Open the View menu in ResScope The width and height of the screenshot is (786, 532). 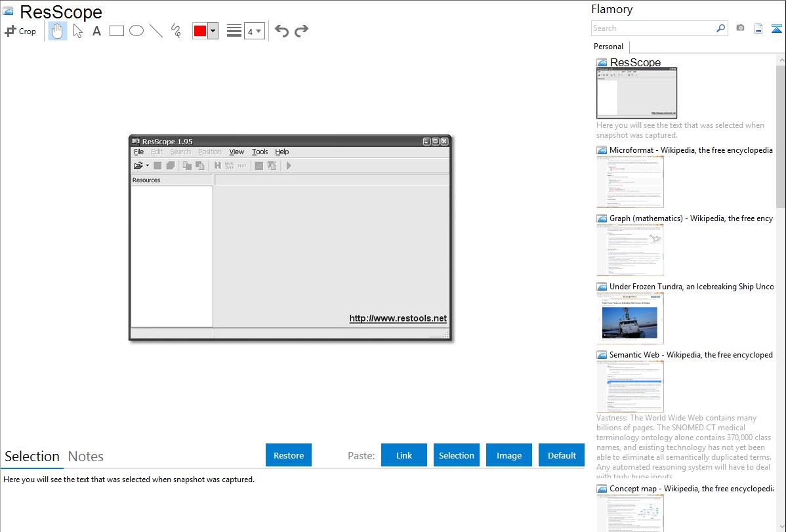(x=237, y=152)
